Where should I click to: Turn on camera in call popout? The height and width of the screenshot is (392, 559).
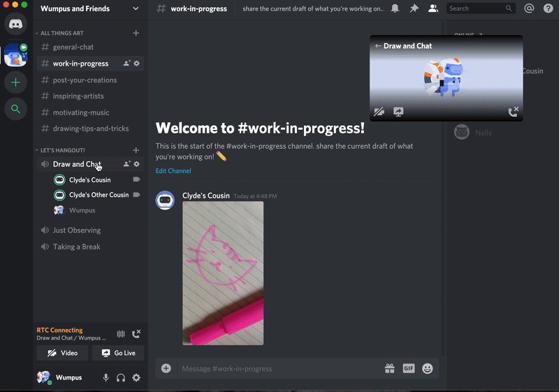tap(379, 112)
